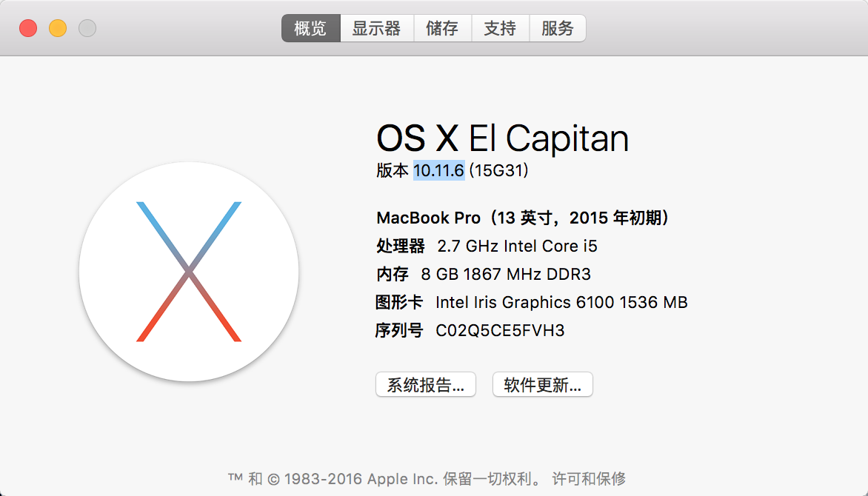868x496 pixels.
Task: Select the 支持 tab
Action: [500, 29]
